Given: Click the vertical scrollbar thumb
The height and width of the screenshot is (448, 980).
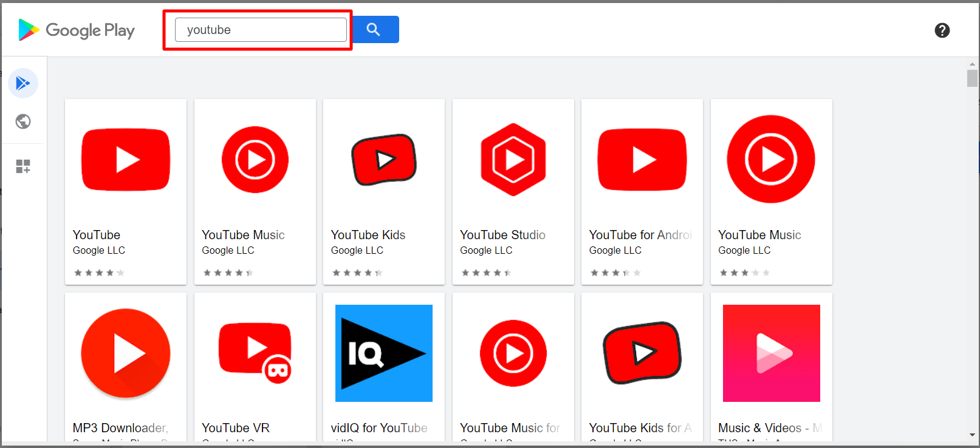Looking at the screenshot, I should pyautogui.click(x=972, y=78).
